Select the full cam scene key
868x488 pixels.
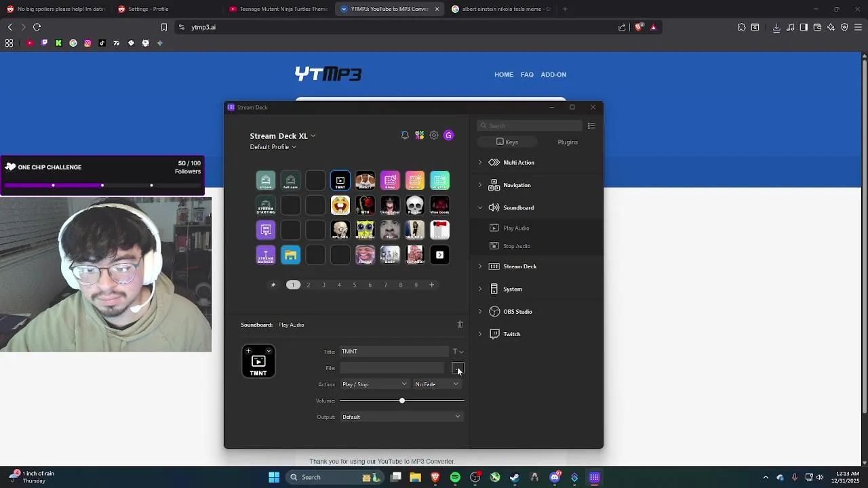coord(290,181)
